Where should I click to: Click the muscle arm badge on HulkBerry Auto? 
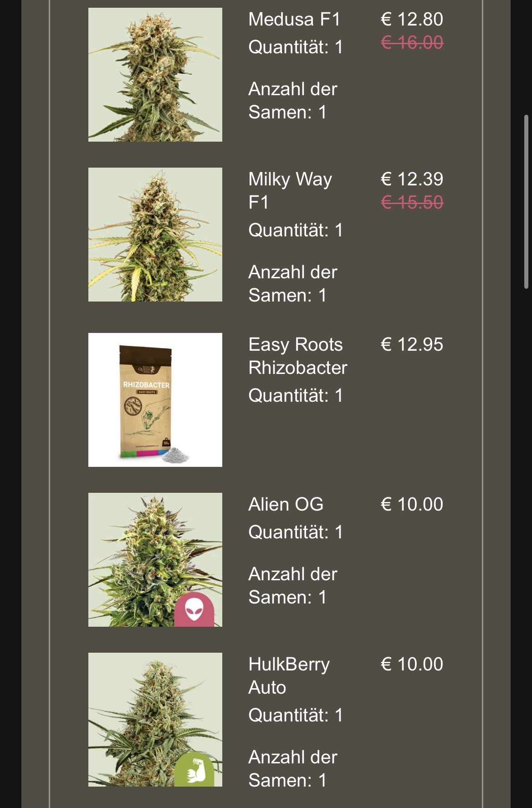194,770
